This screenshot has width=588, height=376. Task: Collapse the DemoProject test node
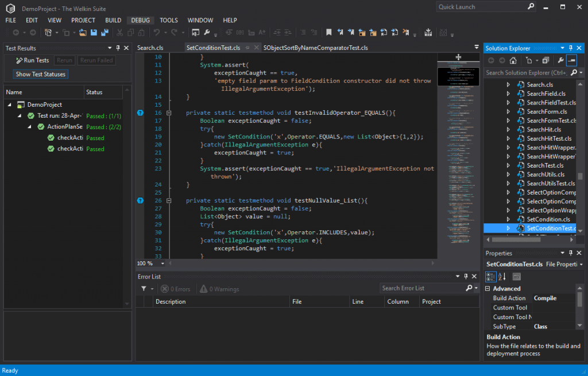click(x=10, y=104)
